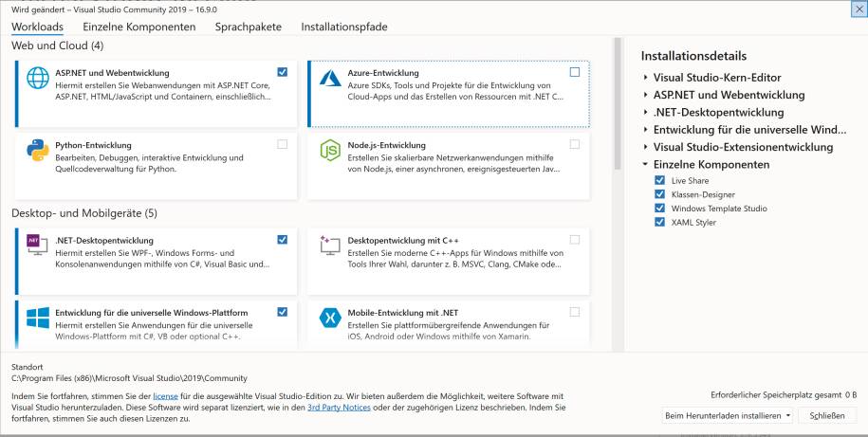This screenshot has width=868, height=437.
Task: Select the Azure-Entwicklung card title
Action: tap(383, 72)
